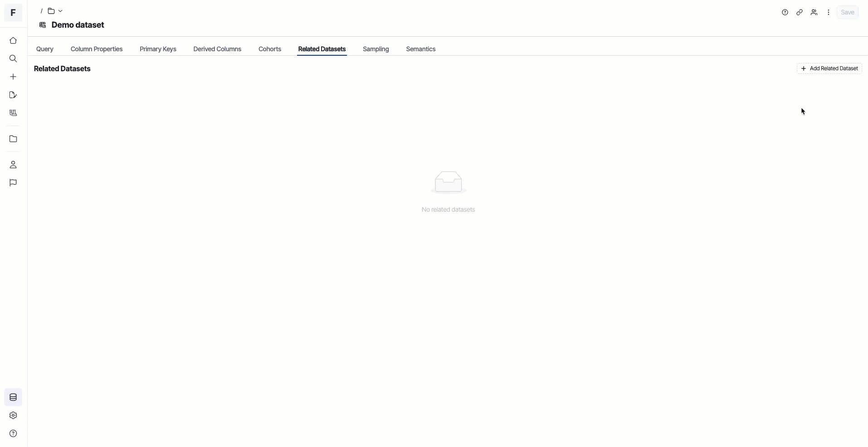868x447 pixels.
Task: Open settings gear in sidebar
Action: 13,416
